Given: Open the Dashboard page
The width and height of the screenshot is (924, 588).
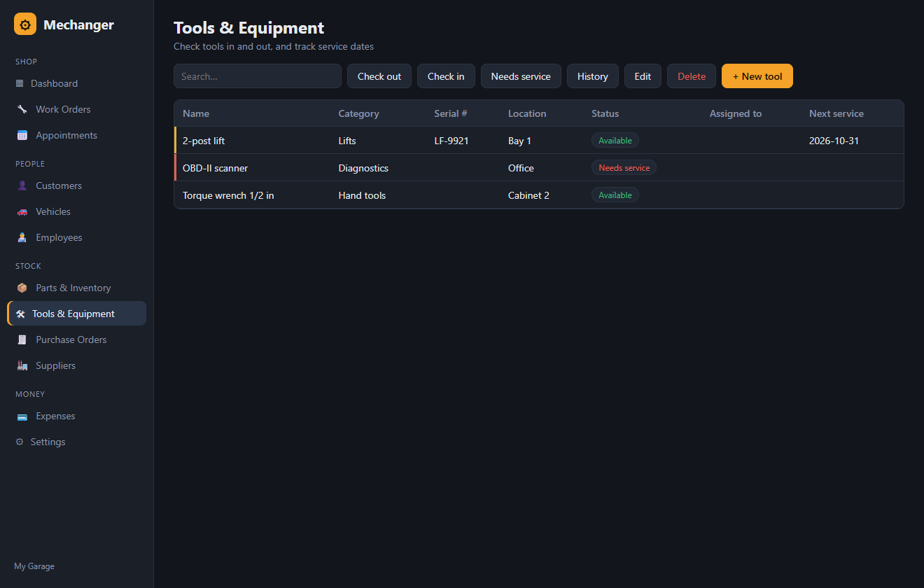Looking at the screenshot, I should tap(77, 83).
